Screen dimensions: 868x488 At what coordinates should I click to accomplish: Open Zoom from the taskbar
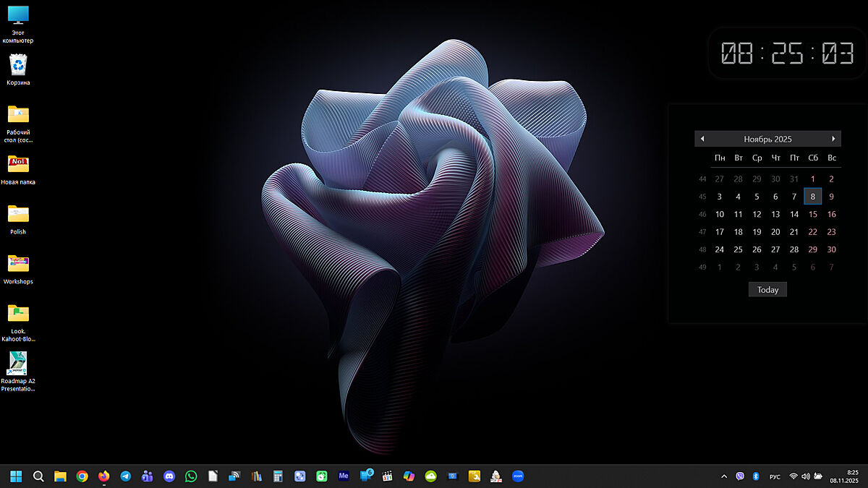pyautogui.click(x=518, y=476)
